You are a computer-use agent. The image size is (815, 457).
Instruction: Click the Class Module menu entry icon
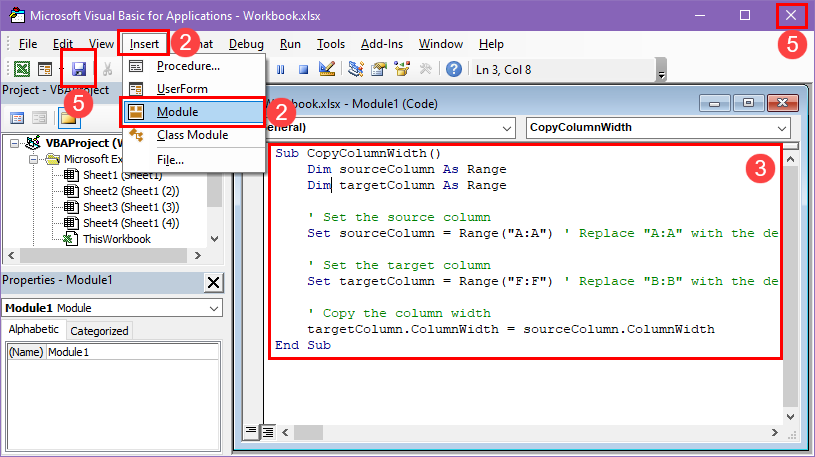point(136,135)
